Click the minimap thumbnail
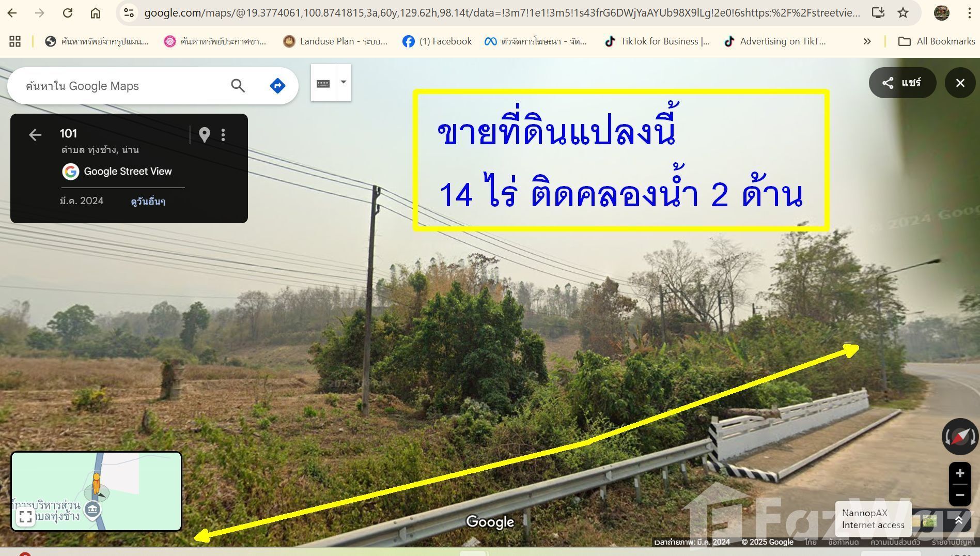Viewport: 980px width, 556px height. tap(97, 491)
